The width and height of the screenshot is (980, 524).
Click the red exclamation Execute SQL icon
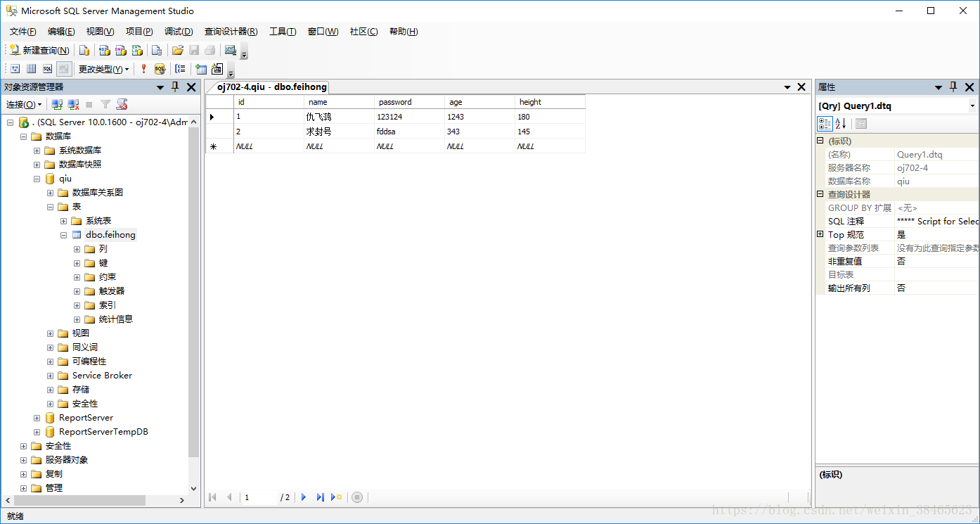143,69
